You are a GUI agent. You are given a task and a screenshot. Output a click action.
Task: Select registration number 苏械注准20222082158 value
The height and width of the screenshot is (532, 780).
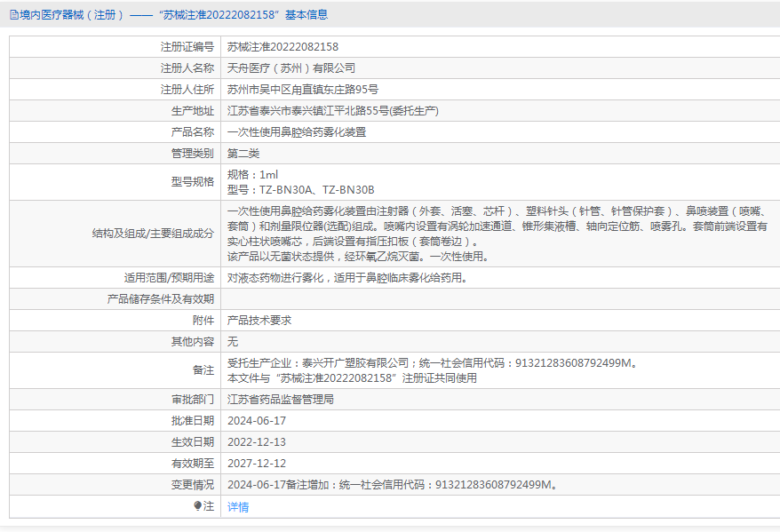tap(283, 47)
